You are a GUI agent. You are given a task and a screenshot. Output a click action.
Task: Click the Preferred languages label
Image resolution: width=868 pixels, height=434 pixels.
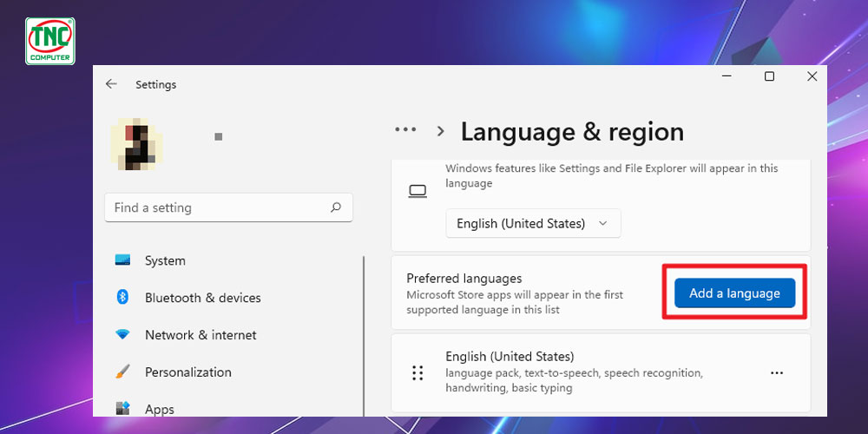point(464,278)
